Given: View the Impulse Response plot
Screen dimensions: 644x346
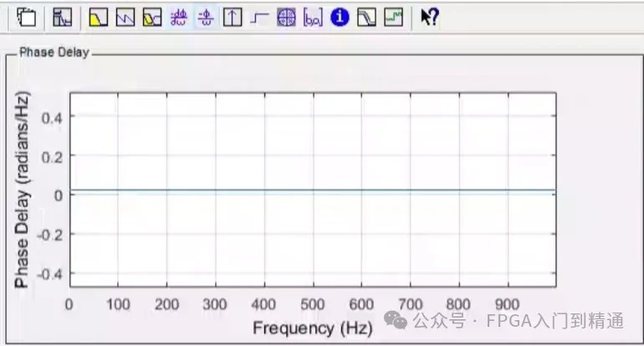Looking at the screenshot, I should tap(232, 17).
